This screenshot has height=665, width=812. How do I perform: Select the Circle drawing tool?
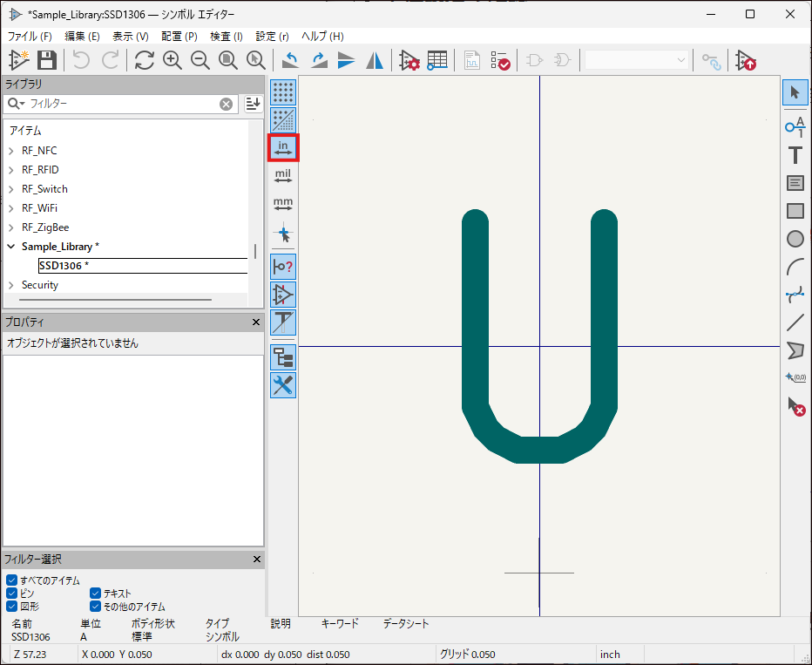tap(795, 238)
